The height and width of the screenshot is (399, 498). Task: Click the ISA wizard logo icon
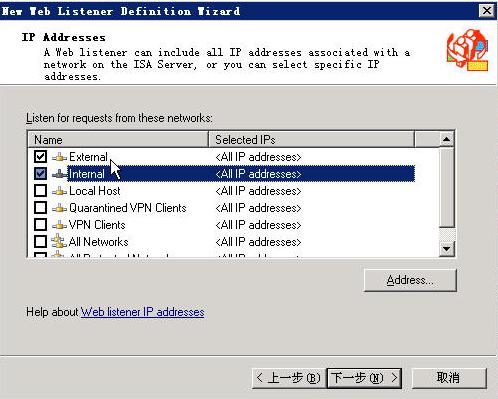coord(468,50)
